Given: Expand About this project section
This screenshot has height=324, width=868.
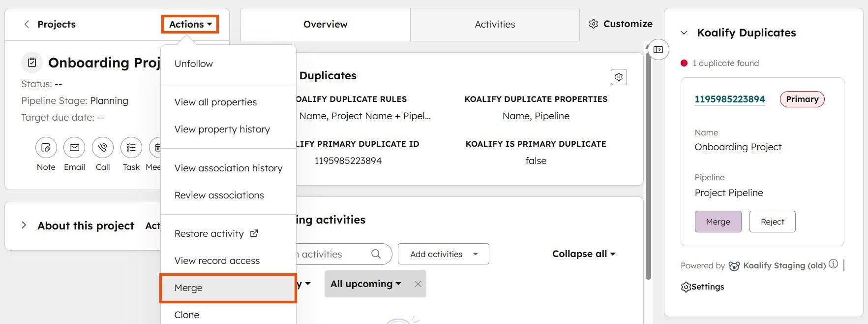Looking at the screenshot, I should 24,225.
